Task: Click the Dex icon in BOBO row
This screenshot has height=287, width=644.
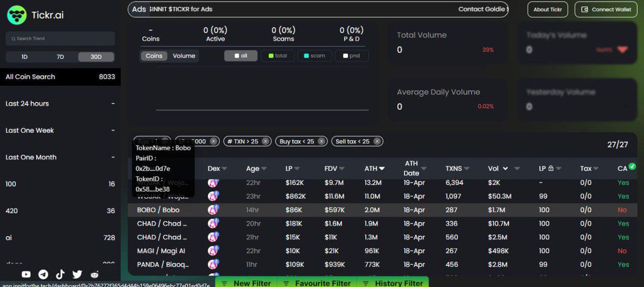Action: tap(213, 210)
